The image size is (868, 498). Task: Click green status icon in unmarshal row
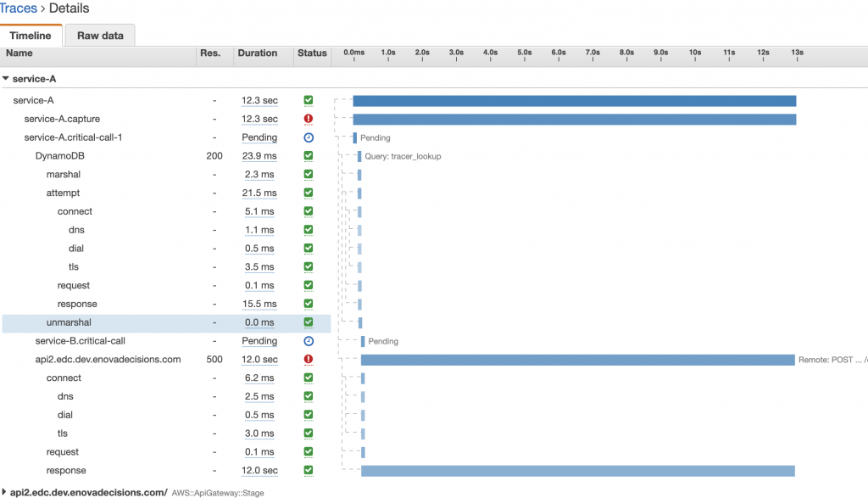(309, 322)
